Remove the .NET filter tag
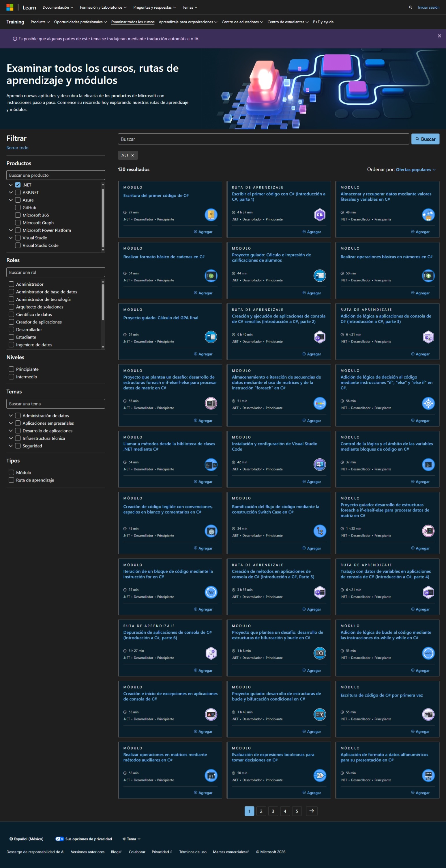This screenshot has height=868, width=446. (132, 155)
